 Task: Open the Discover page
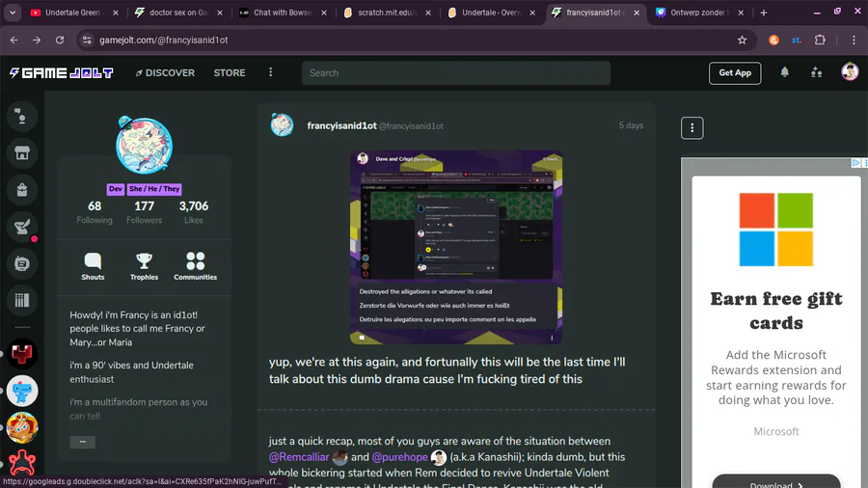165,73
